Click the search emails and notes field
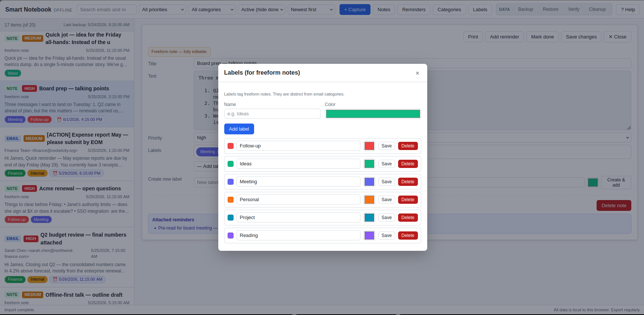The height and width of the screenshot is (315, 644). (x=106, y=10)
